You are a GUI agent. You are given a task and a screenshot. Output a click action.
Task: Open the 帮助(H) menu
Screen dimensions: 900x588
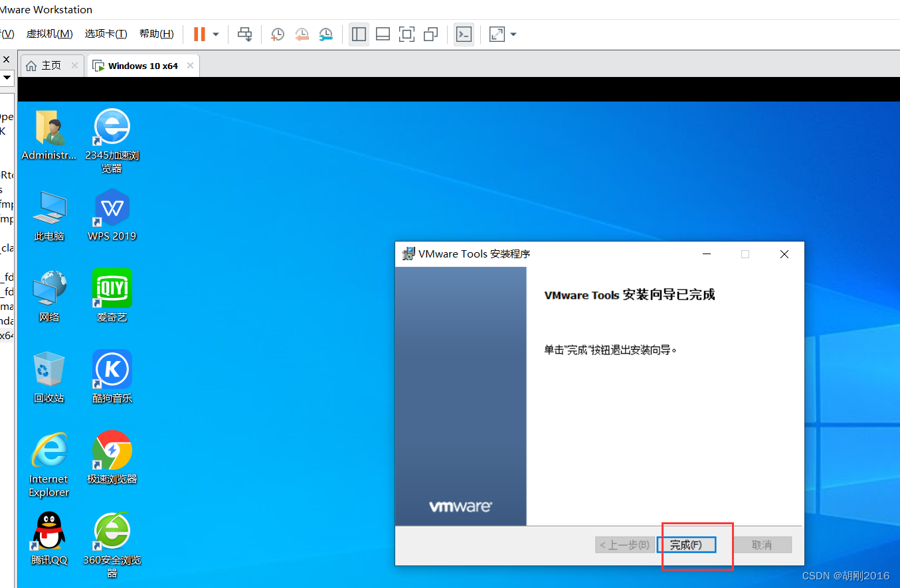pos(157,34)
